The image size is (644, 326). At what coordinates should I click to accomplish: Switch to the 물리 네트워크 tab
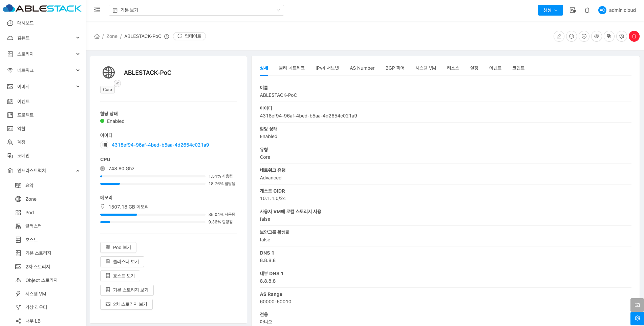pos(292,68)
